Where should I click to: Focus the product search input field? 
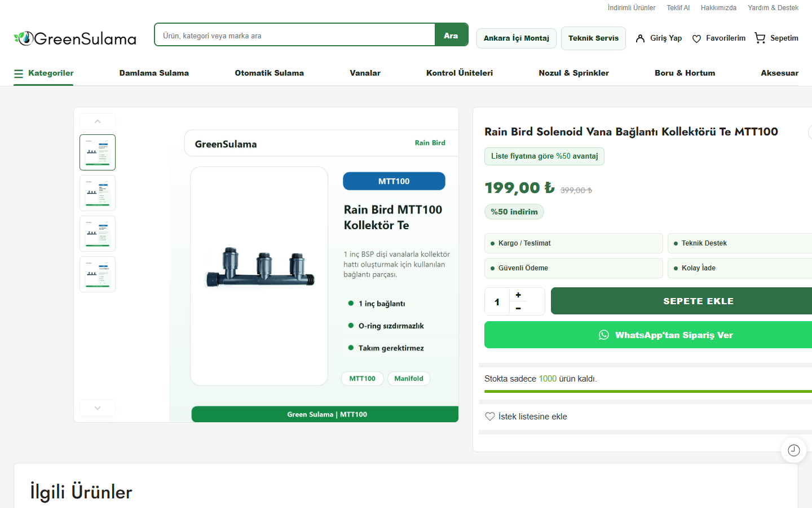pyautogui.click(x=294, y=35)
